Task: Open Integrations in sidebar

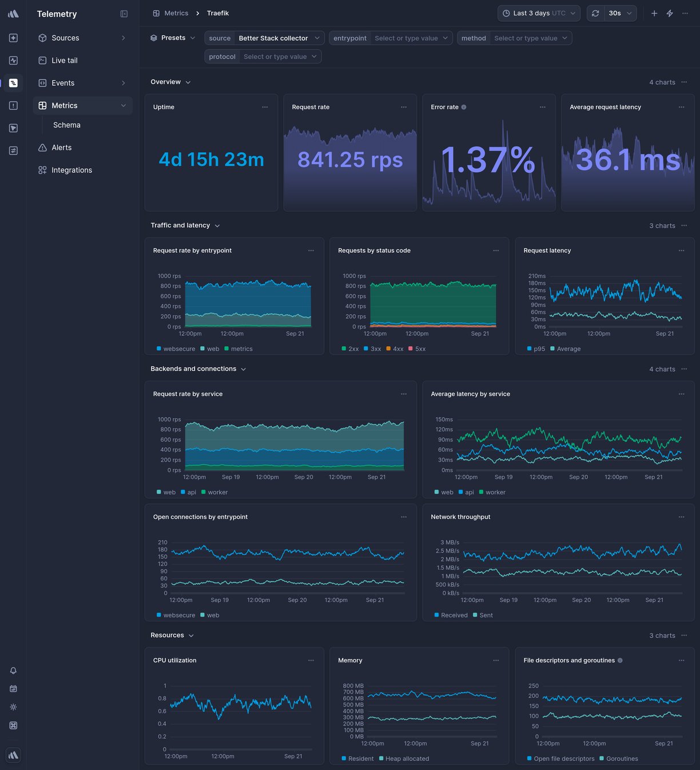Action: tap(83, 170)
